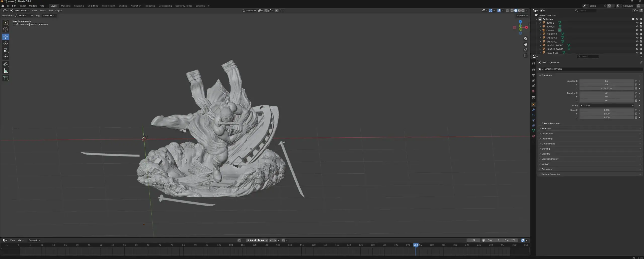Switch to the Geometry Nodes workspace tab

(183, 6)
